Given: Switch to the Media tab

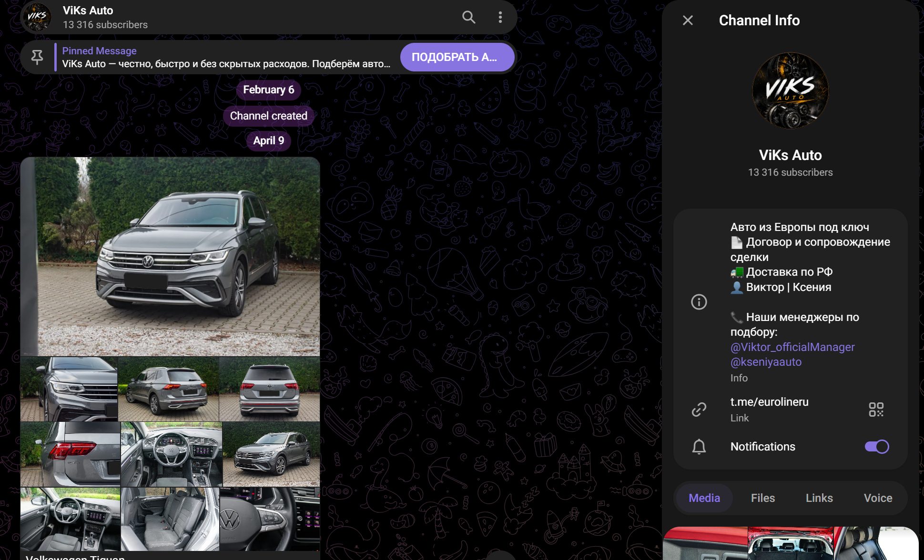Looking at the screenshot, I should click(x=704, y=498).
